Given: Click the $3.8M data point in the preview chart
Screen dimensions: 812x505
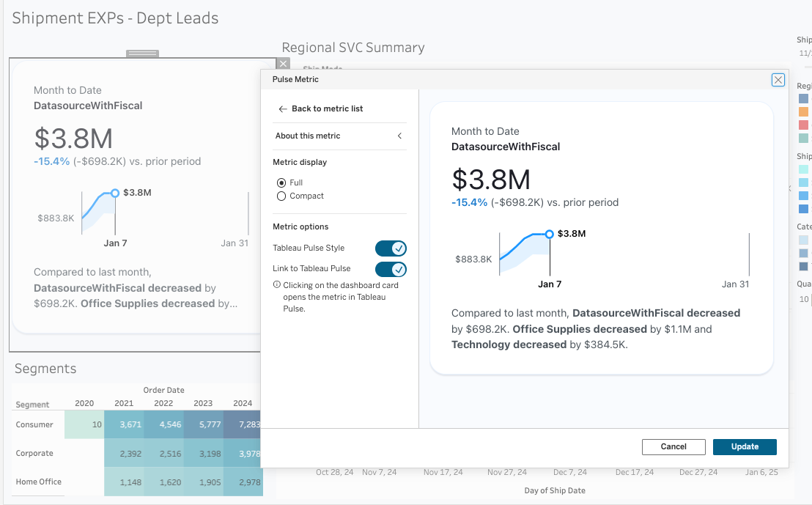Looking at the screenshot, I should (550, 234).
